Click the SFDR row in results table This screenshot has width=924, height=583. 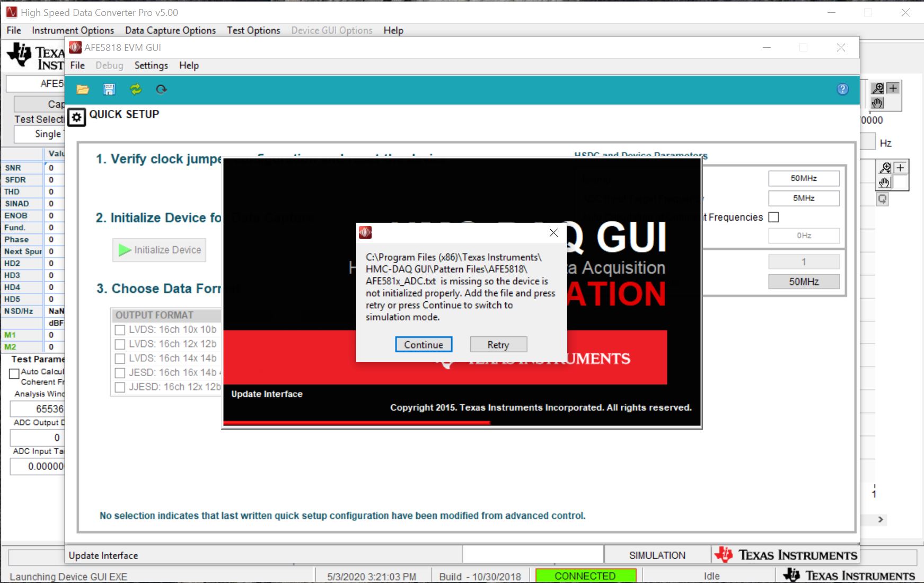click(x=33, y=180)
